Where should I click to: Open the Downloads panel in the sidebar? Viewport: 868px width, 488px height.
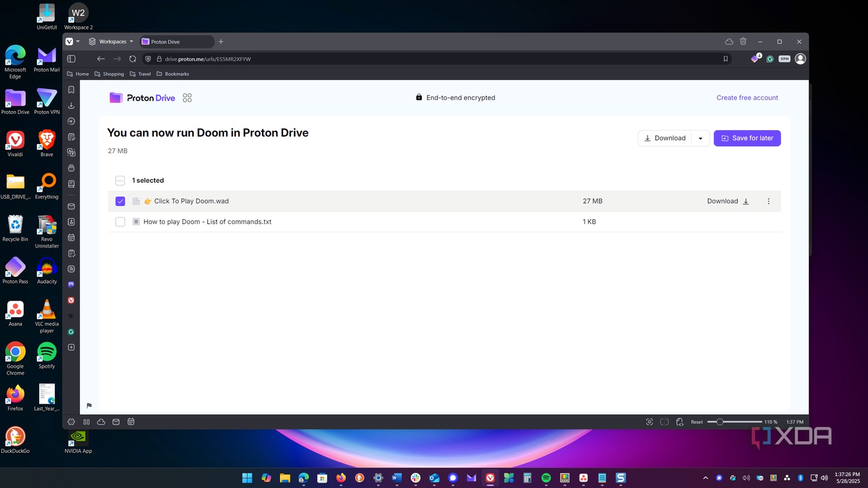click(71, 105)
